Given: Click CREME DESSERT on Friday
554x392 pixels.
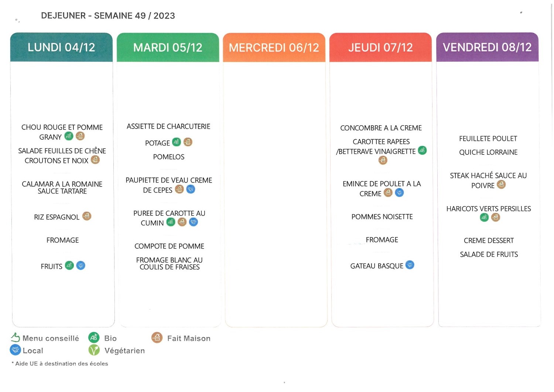Looking at the screenshot, I should 489,241.
